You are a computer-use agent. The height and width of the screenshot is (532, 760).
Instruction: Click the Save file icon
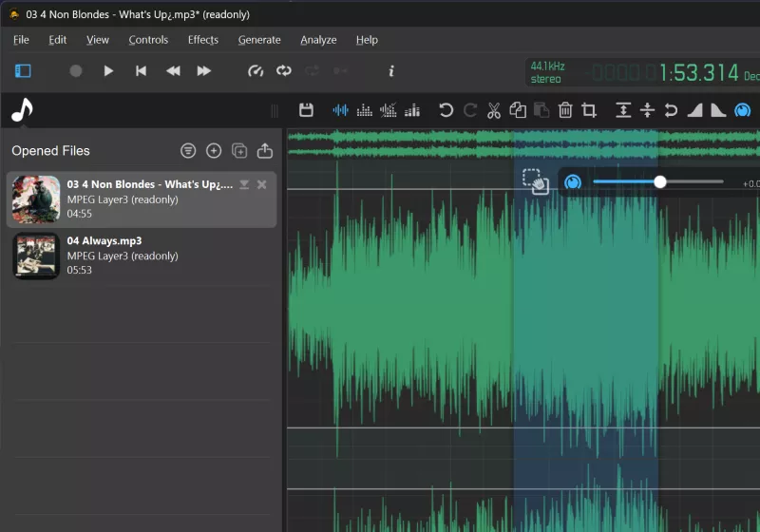click(306, 110)
